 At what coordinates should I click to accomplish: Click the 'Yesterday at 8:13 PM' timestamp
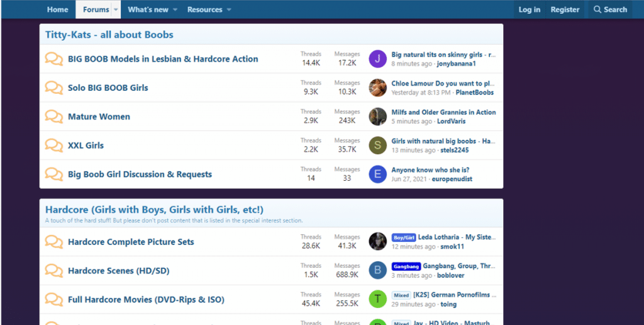pos(421,93)
